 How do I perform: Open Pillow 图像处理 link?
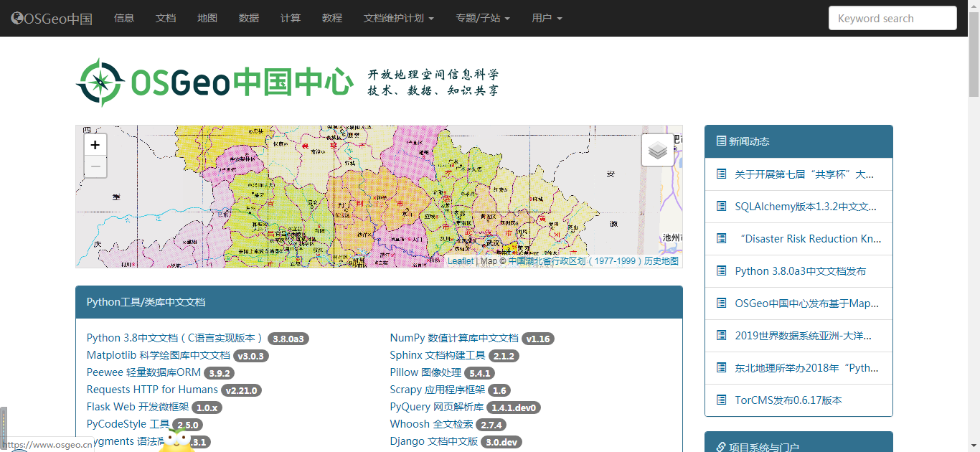coord(425,372)
